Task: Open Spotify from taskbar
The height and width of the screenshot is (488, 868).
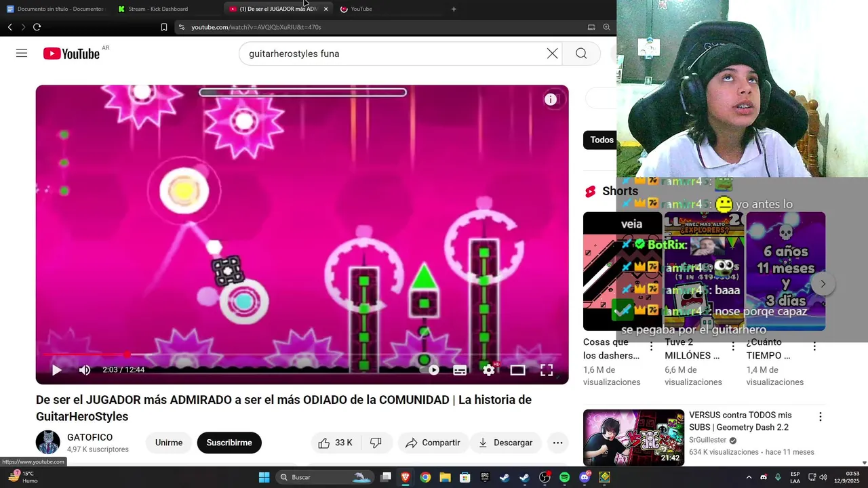Action: (x=565, y=477)
